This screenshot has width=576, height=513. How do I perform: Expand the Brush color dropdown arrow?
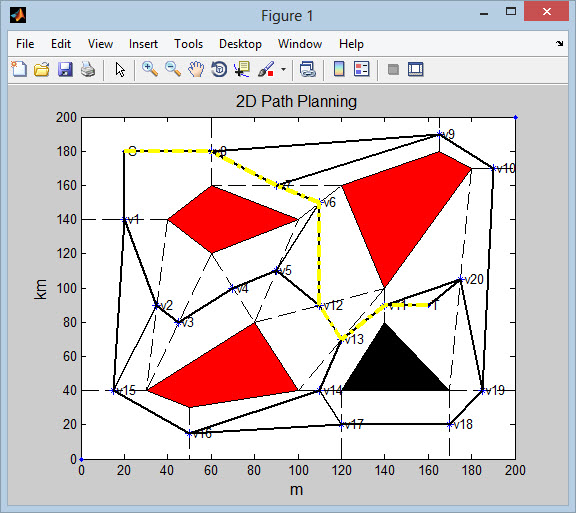click(283, 69)
